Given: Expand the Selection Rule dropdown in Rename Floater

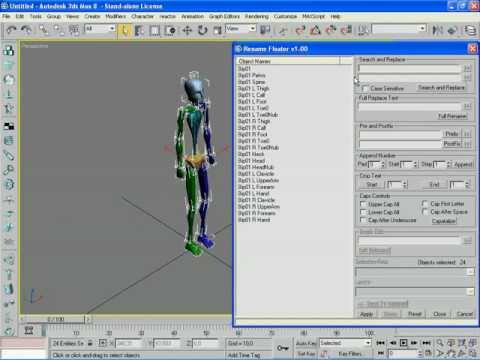Looking at the screenshot, I should click(x=470, y=272).
